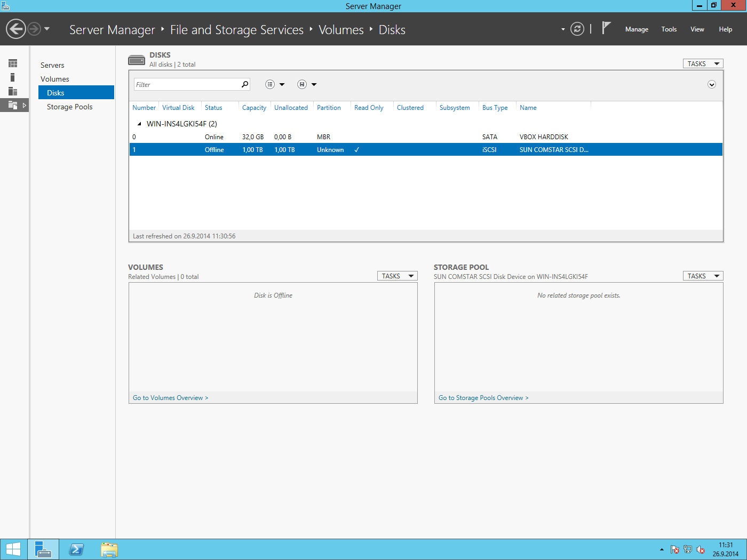Image resolution: width=747 pixels, height=560 pixels.
Task: Click File and Storage Services breadcrumb
Action: point(237,30)
